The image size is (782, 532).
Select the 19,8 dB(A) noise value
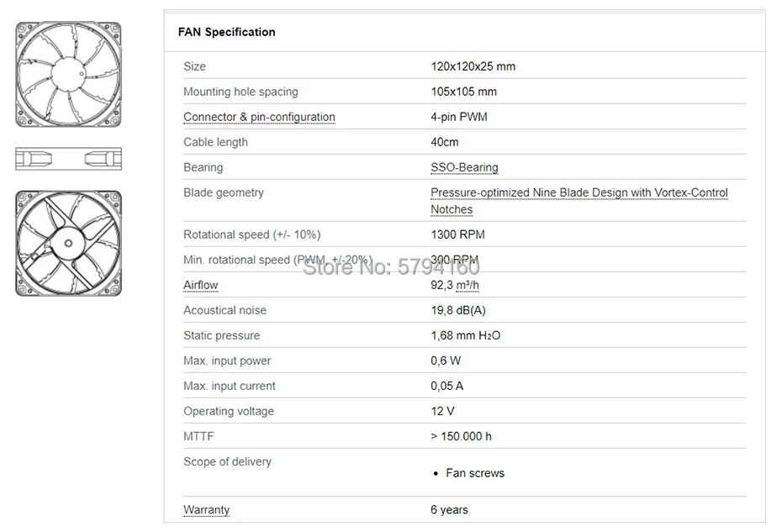pyautogui.click(x=458, y=310)
